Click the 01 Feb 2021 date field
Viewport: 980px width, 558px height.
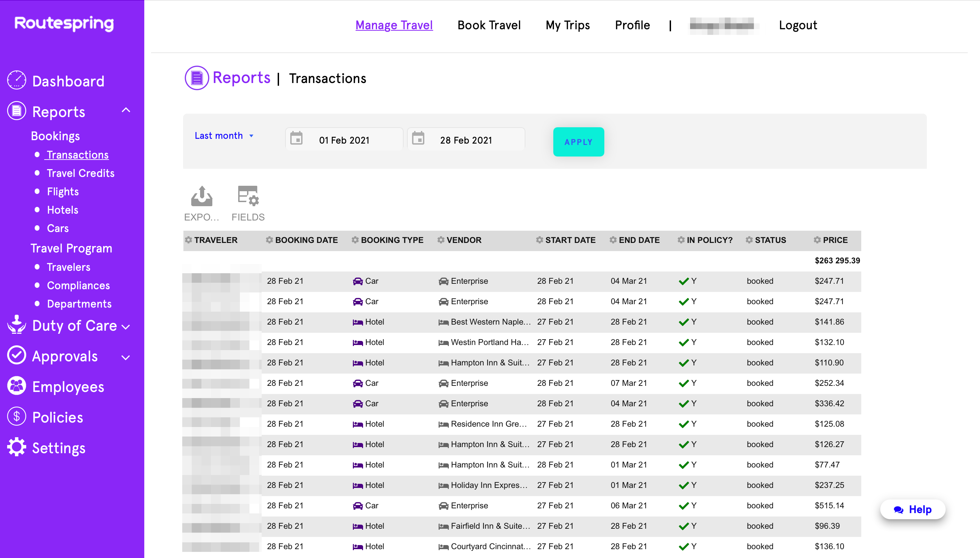344,140
